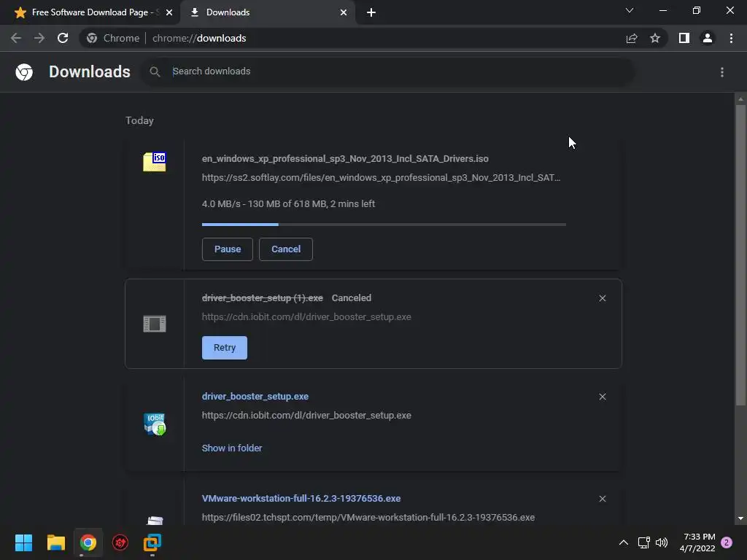Open the Downloads page more actions menu
Screen dimensions: 747x560
[722, 72]
